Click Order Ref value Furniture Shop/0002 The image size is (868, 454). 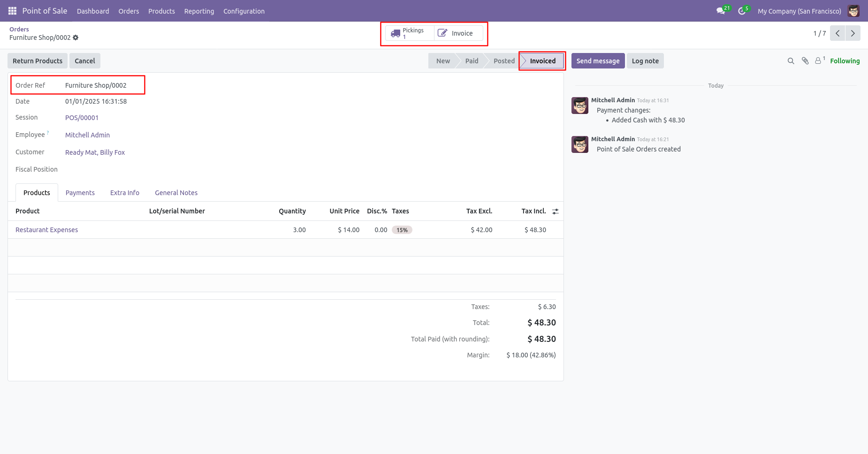(x=96, y=85)
